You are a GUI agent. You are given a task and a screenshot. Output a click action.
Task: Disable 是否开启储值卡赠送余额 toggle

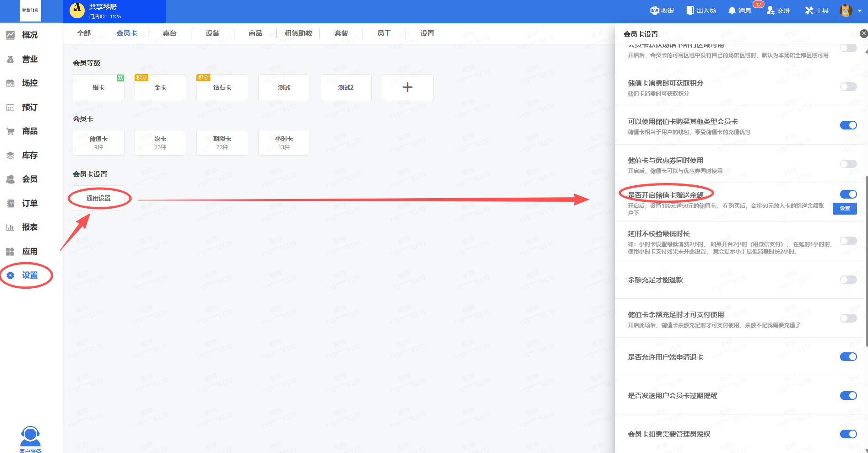tap(848, 194)
